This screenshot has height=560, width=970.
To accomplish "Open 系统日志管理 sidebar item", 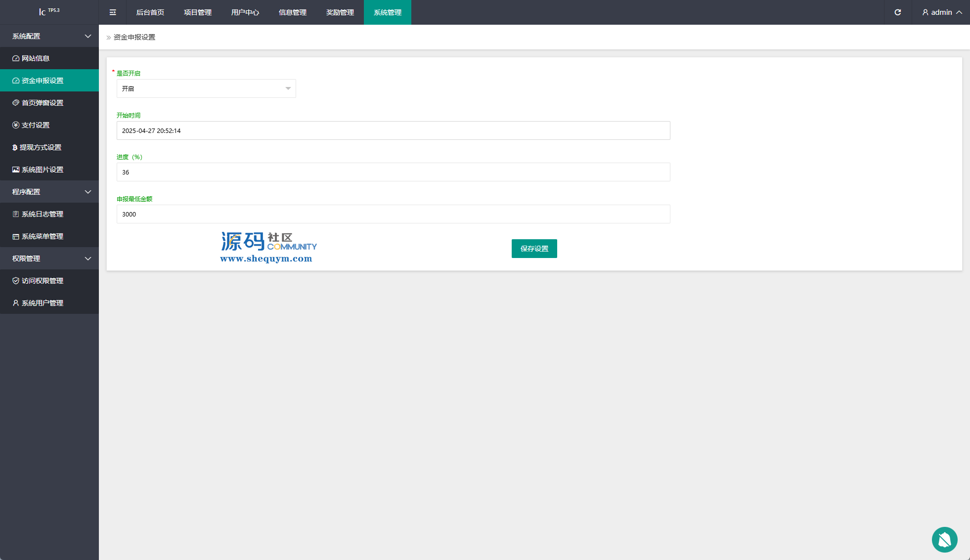I will pyautogui.click(x=43, y=214).
